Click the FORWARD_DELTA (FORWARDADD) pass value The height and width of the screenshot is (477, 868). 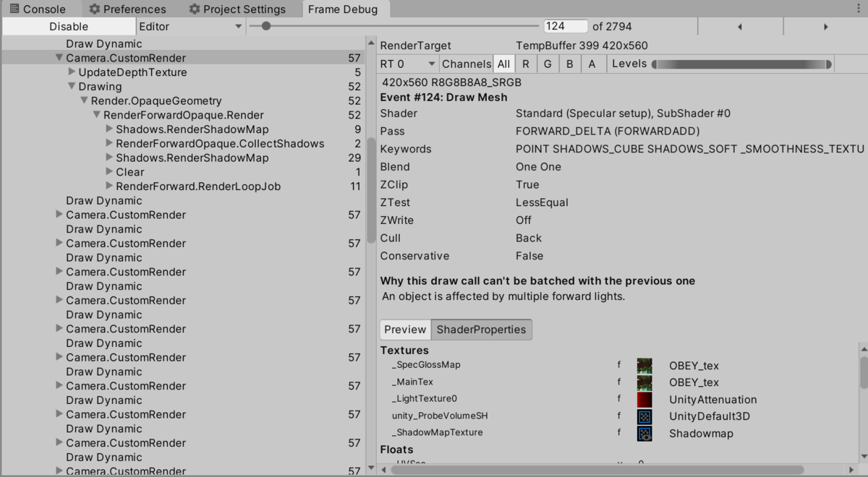[x=608, y=132]
